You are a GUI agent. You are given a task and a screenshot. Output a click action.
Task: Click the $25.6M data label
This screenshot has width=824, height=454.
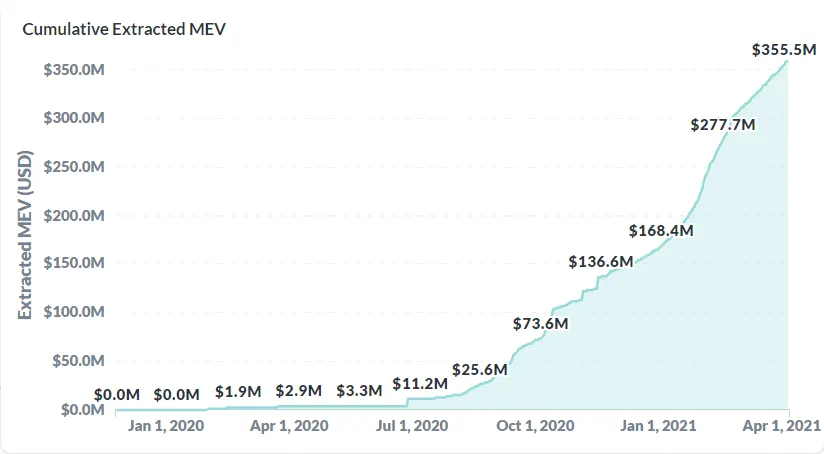coord(479,369)
